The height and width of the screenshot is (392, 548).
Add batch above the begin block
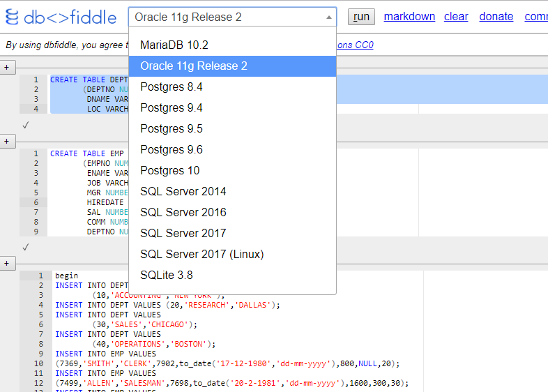click(7, 264)
